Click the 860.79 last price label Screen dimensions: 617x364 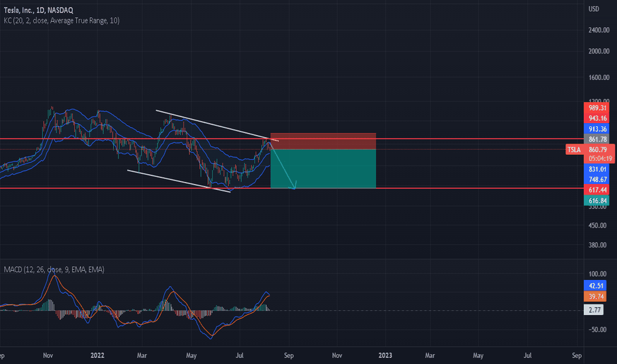[597, 150]
